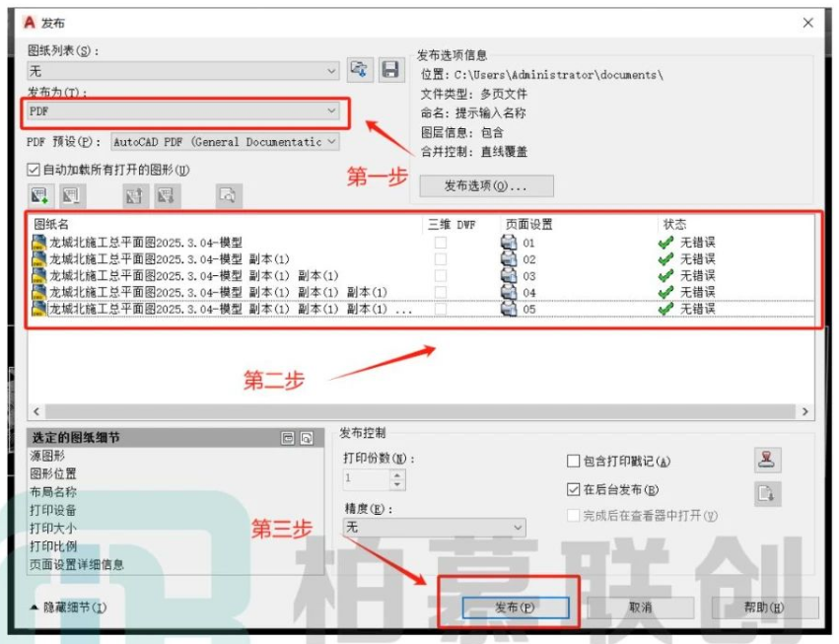The image size is (839, 644).
Task: Click the copies number input field
Action: click(367, 479)
